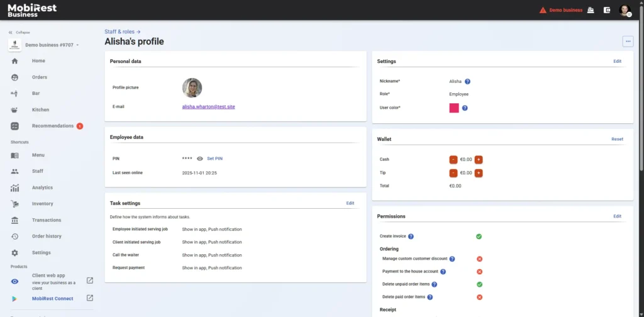Viewport: 644px width, 317px height.
Task: Open Analytics chart icon in sidebar
Action: (x=14, y=187)
